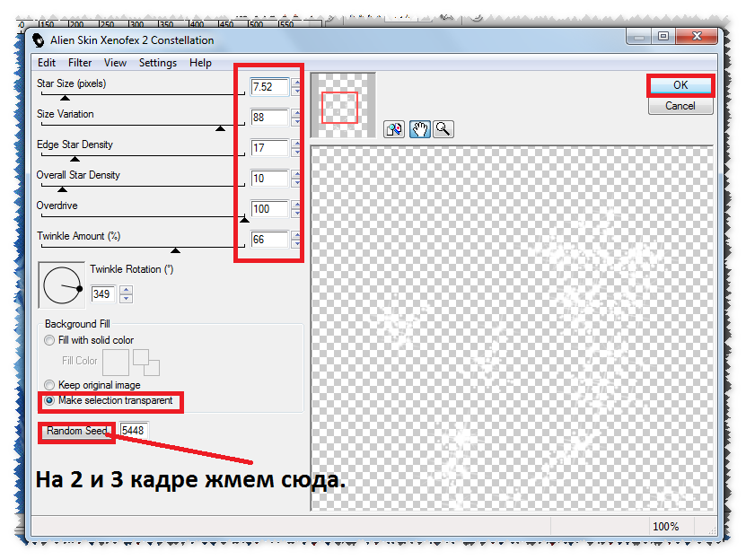Click the Twinkle Amount value field

pos(269,240)
